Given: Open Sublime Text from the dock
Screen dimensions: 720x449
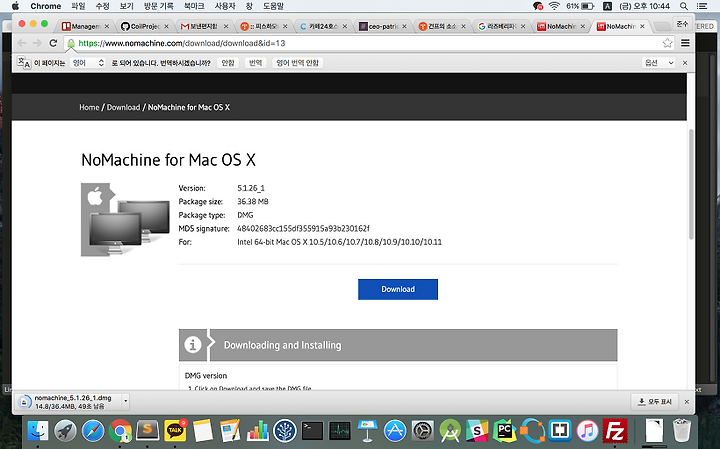Looking at the screenshot, I should point(148,431).
